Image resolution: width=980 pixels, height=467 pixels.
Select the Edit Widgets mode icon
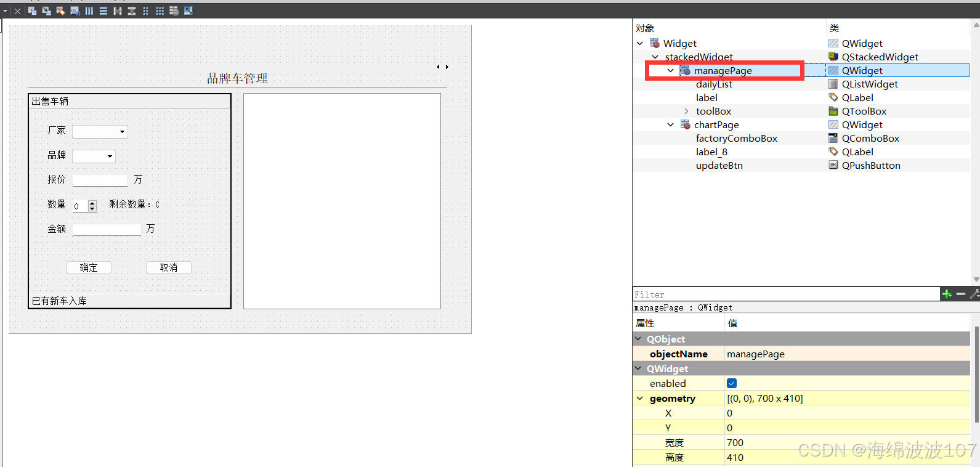[x=33, y=11]
